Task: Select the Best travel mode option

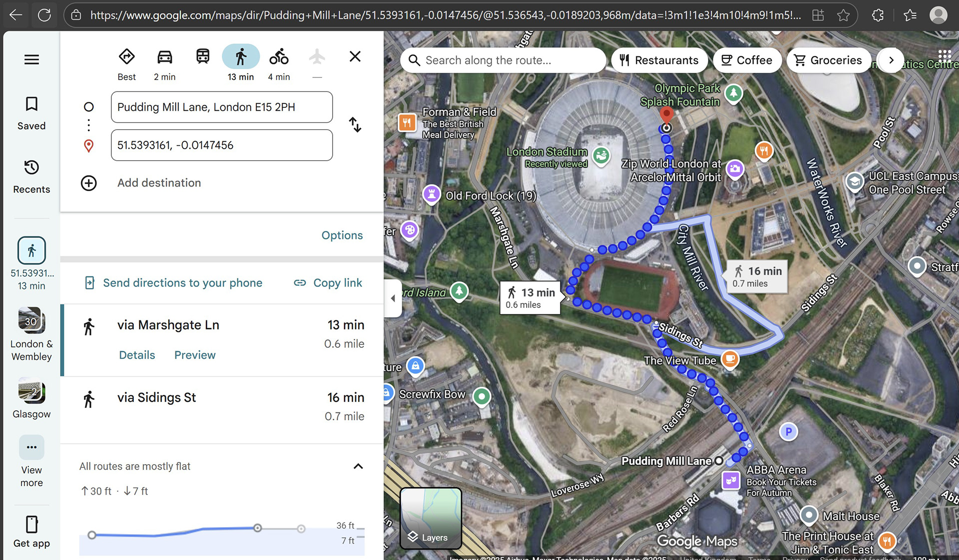Action: tap(127, 57)
